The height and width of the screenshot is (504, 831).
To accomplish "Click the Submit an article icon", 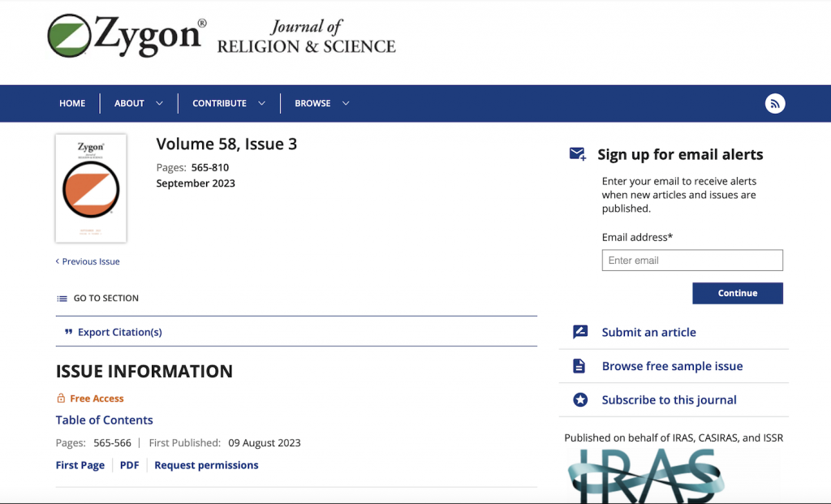I will [579, 332].
